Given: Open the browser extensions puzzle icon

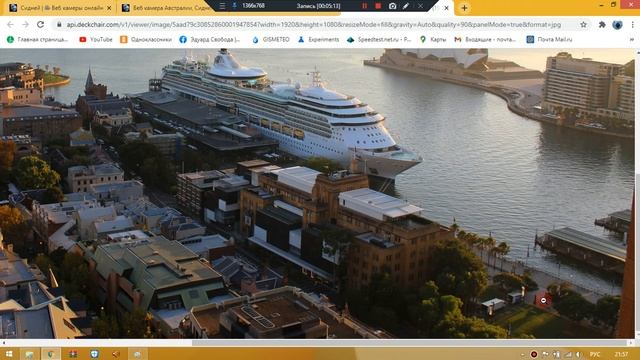Looking at the screenshot, I should click(x=602, y=24).
